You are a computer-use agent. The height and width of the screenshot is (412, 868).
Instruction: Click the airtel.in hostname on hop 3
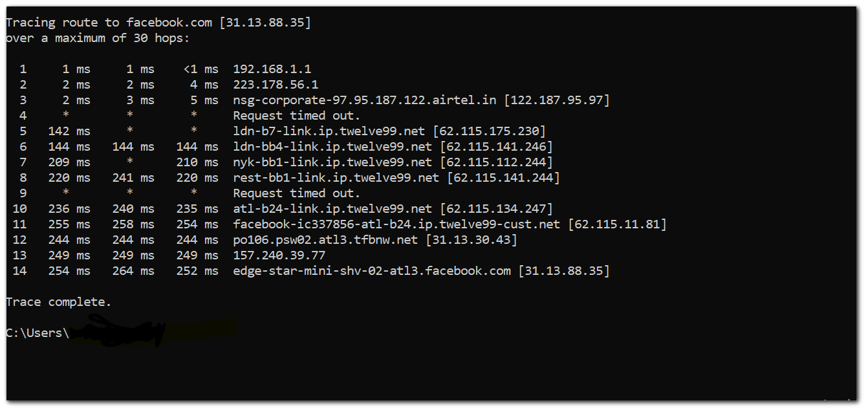pos(365,100)
